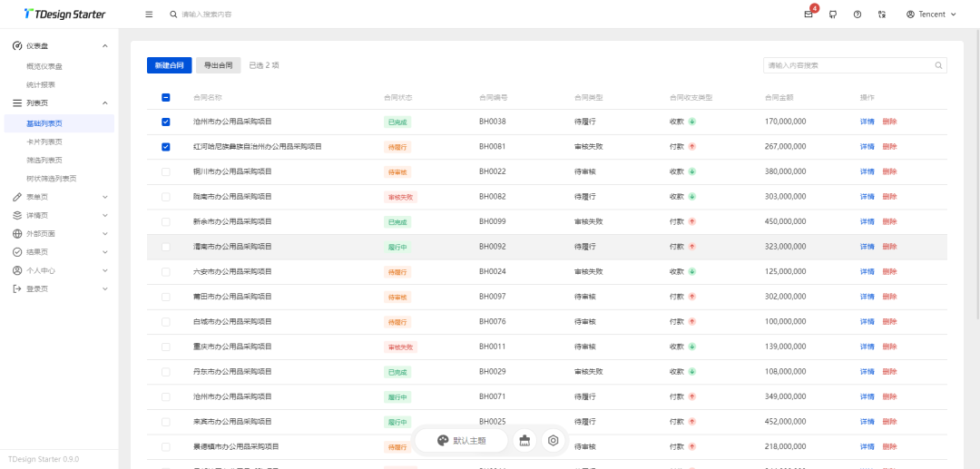Check the 铜川市办公用品采购项目 row checkbox
This screenshot has width=980, height=469.
coord(165,171)
